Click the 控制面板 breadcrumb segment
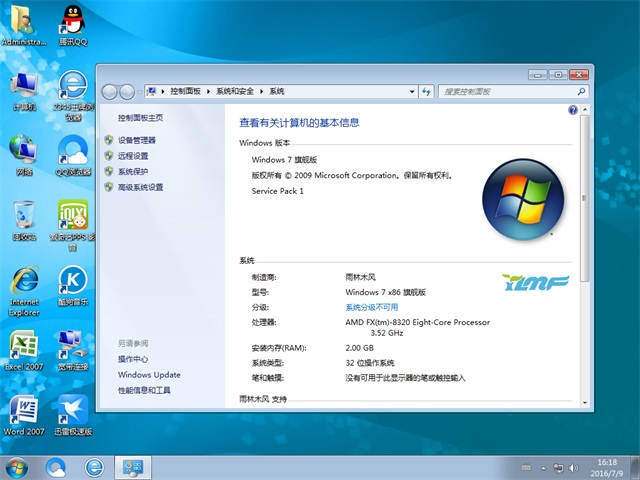This screenshot has height=480, width=640. pyautogui.click(x=185, y=91)
